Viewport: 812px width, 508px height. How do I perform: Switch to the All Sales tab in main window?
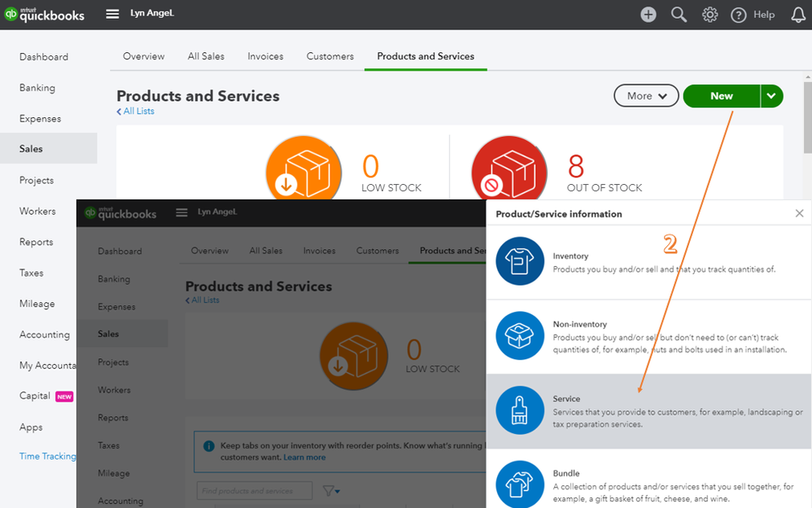pos(206,56)
